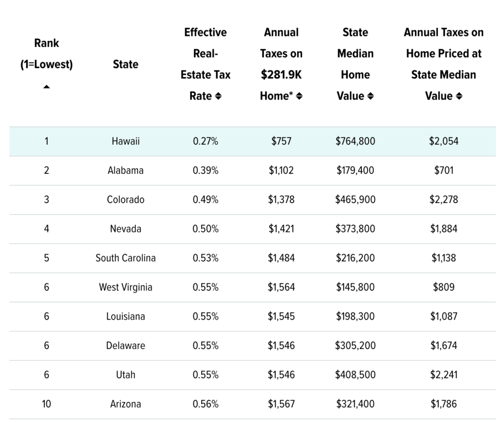Sort by taxes at State Median Value arrow
The image size is (504, 422).
[x=459, y=97]
